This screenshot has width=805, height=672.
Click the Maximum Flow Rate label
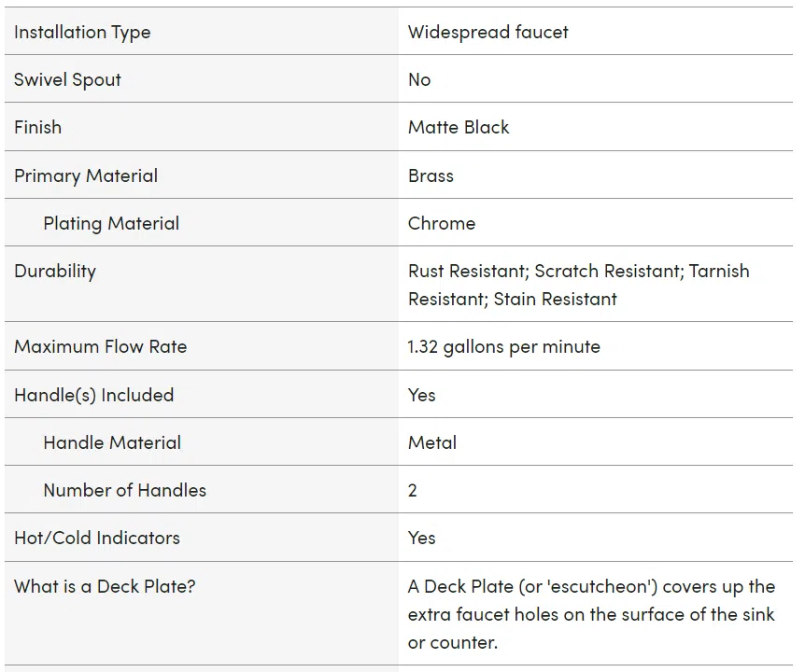tap(100, 347)
